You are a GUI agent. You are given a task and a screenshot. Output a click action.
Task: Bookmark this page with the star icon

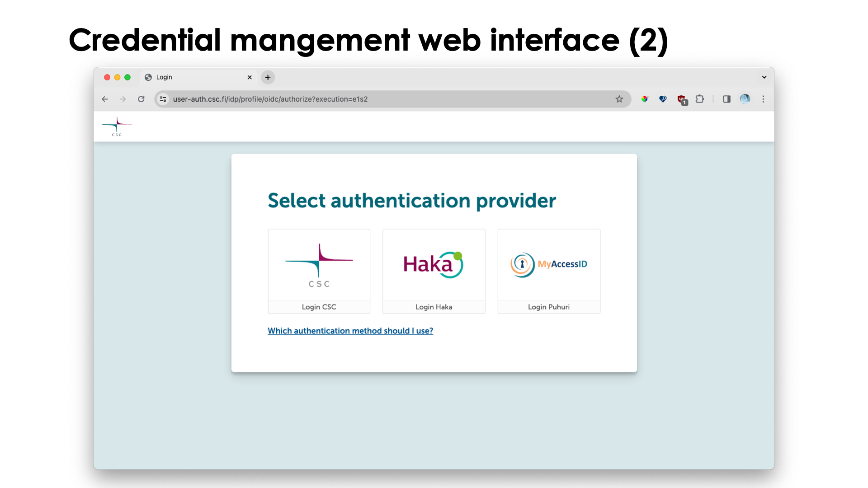click(x=619, y=99)
